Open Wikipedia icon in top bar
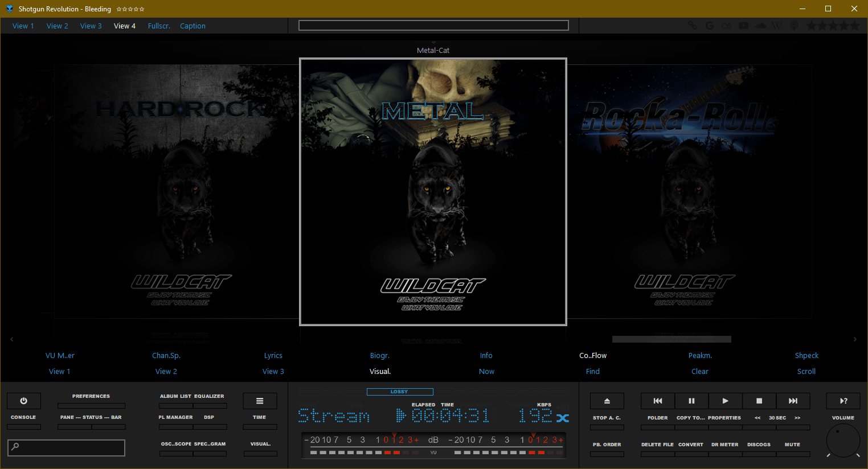Image resolution: width=868 pixels, height=469 pixels. coord(777,26)
